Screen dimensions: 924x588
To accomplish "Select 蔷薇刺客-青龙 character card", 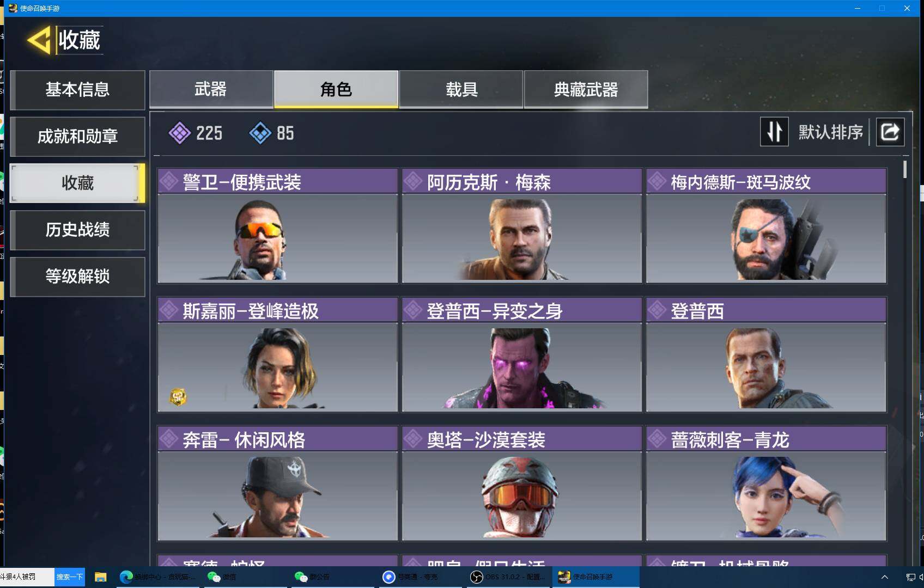I will point(766,483).
